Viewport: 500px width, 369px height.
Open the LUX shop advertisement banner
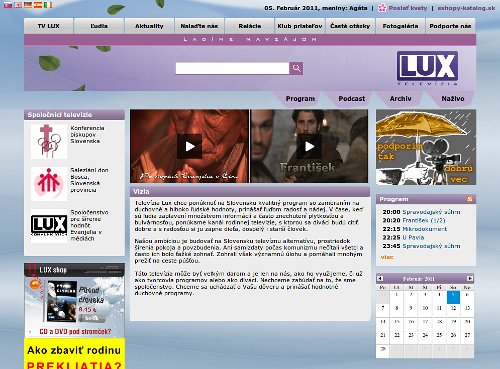coord(74,300)
